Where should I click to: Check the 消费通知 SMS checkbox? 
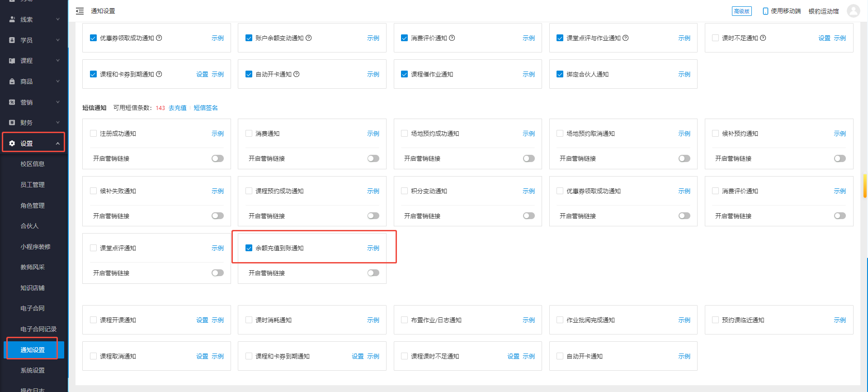pos(249,134)
